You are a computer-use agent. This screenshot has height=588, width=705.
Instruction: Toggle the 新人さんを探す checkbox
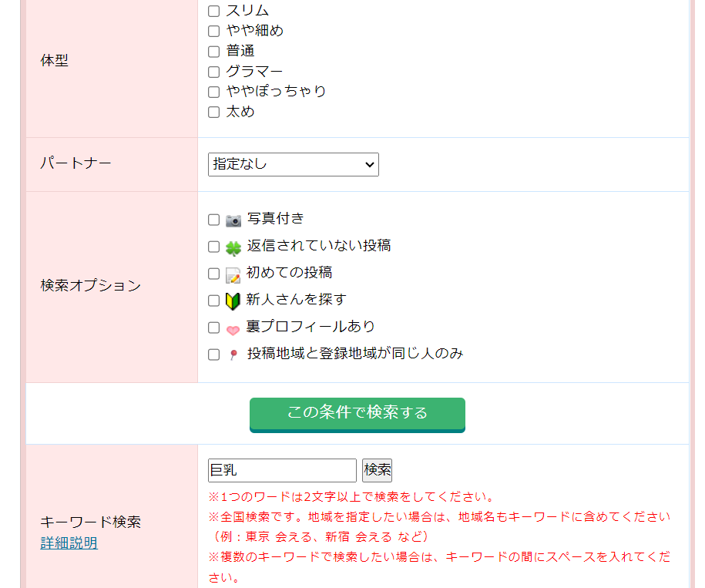click(x=214, y=301)
